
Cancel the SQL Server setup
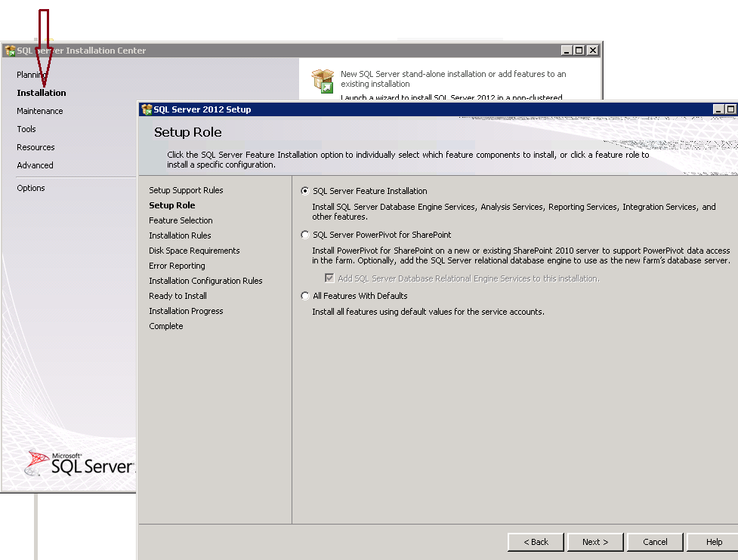click(655, 542)
